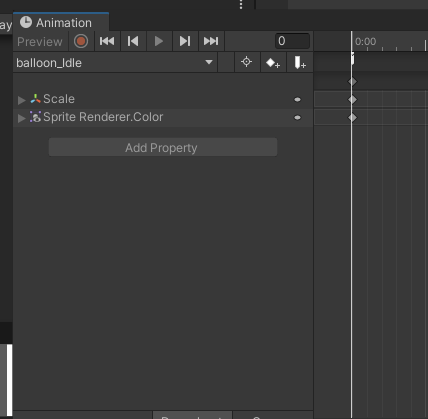Toggle filter by selection icon
Screen dimensions: 428x419
pyautogui.click(x=247, y=62)
